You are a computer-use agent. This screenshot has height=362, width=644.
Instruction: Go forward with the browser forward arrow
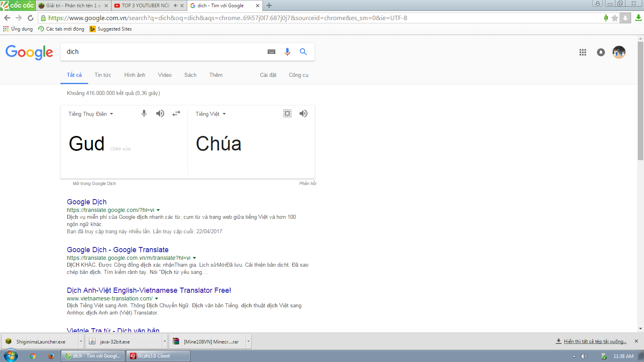pos(19,18)
